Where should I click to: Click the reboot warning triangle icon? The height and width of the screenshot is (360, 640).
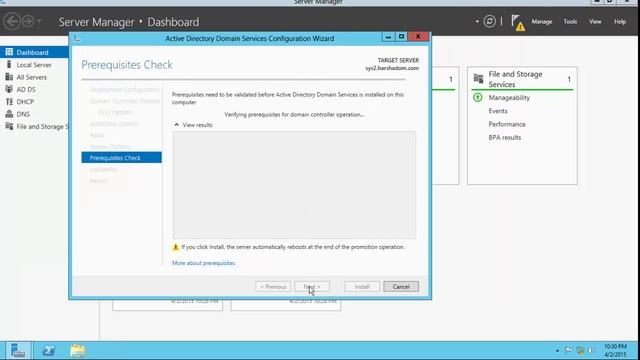point(176,247)
